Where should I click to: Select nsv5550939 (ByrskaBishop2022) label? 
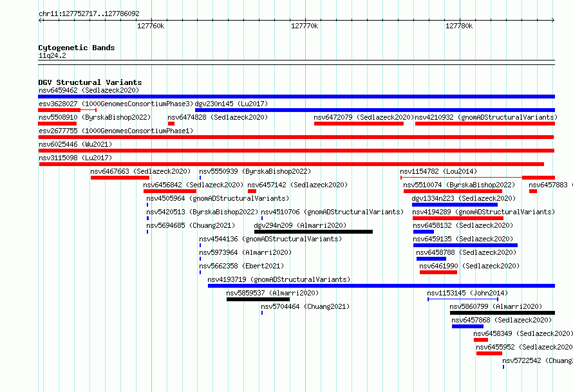click(255, 171)
